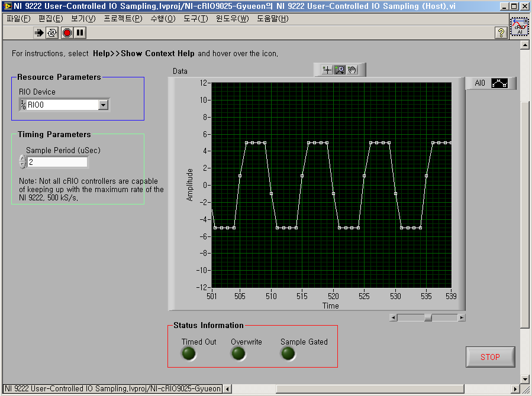
Task: Click the Resource Parameters heading
Action: [59, 77]
